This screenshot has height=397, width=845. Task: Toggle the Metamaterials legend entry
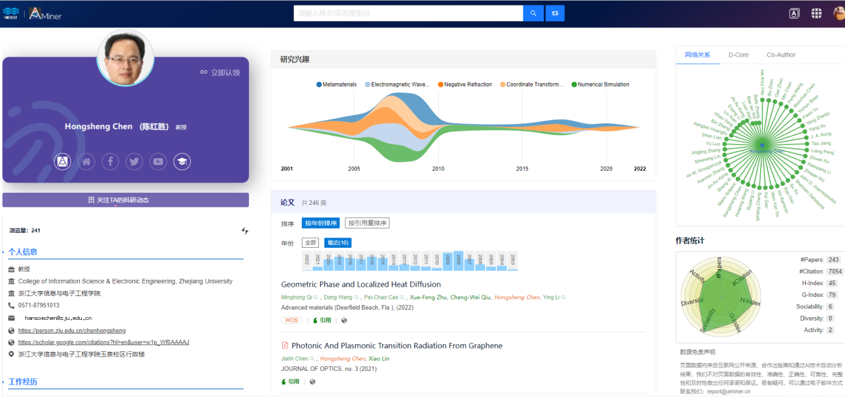click(337, 85)
